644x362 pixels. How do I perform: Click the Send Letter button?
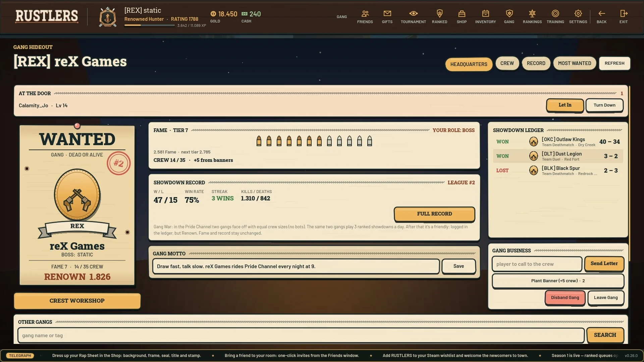(604, 264)
